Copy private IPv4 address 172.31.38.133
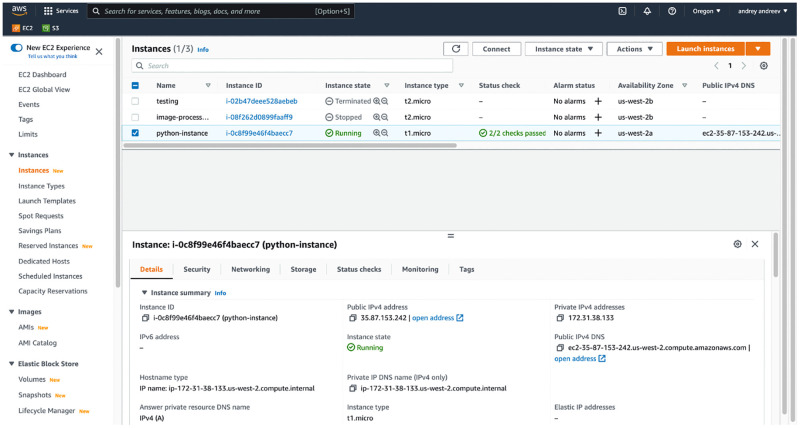The height and width of the screenshot is (428, 800). [x=560, y=318]
